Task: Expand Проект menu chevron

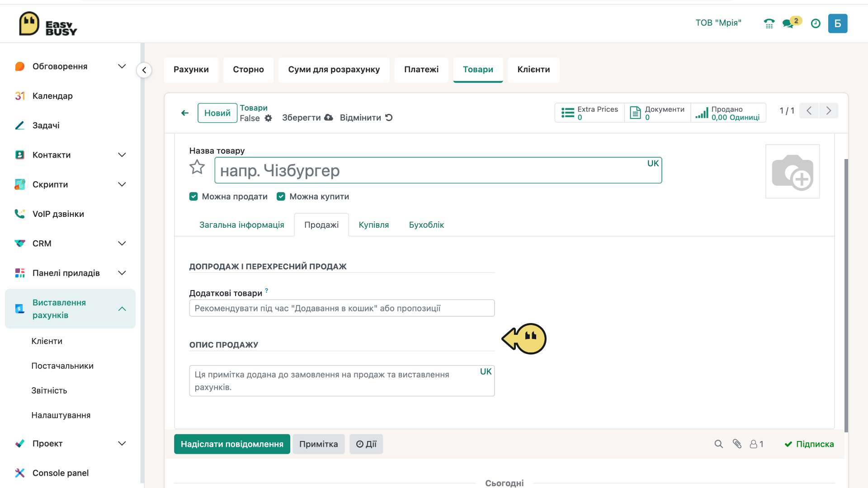Action: (x=122, y=444)
